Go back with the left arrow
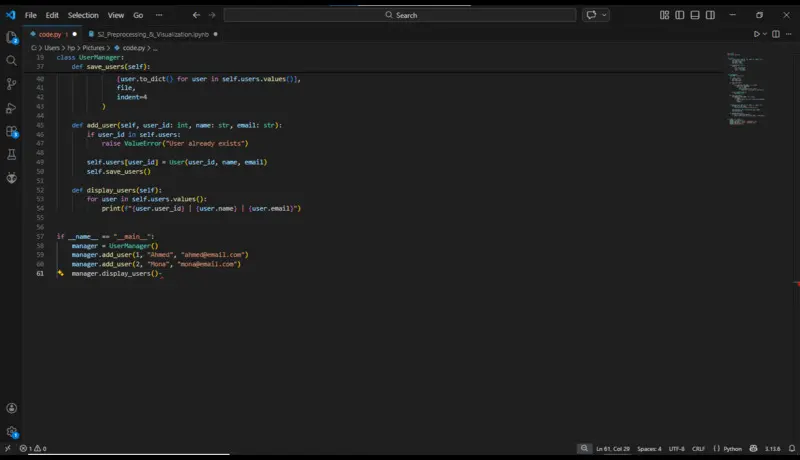 click(196, 15)
